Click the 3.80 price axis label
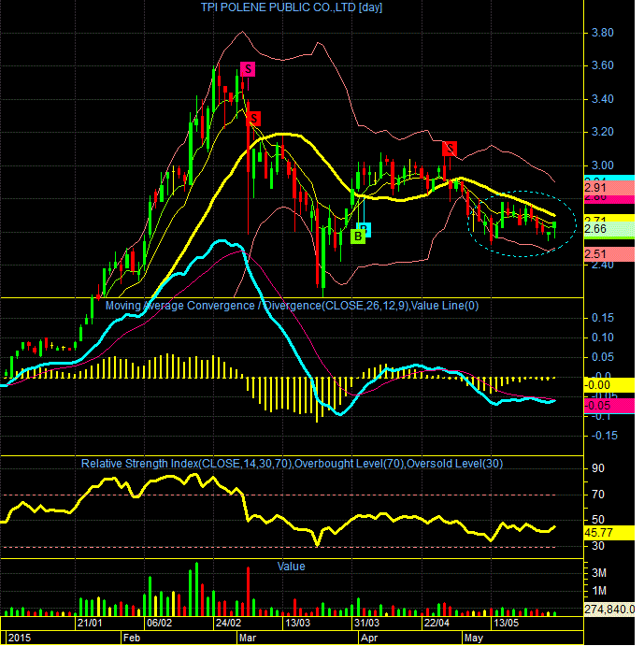This screenshot has width=644, height=646. pos(602,33)
